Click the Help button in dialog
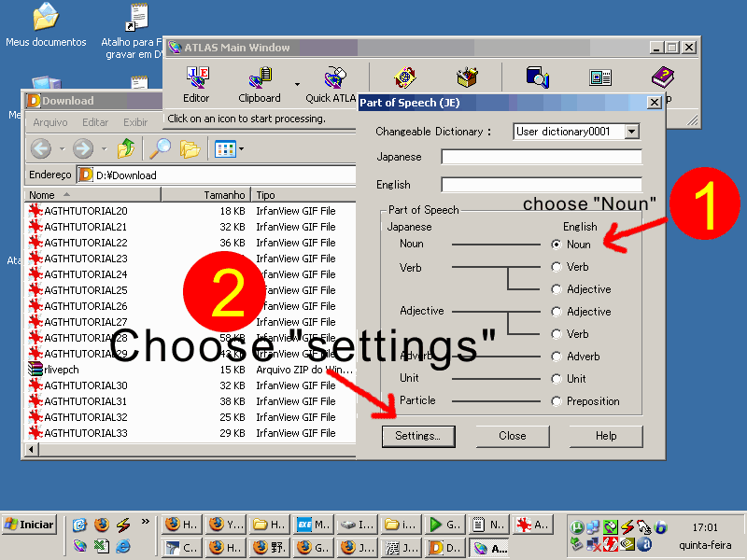Image resolution: width=747 pixels, height=560 pixels. [606, 436]
